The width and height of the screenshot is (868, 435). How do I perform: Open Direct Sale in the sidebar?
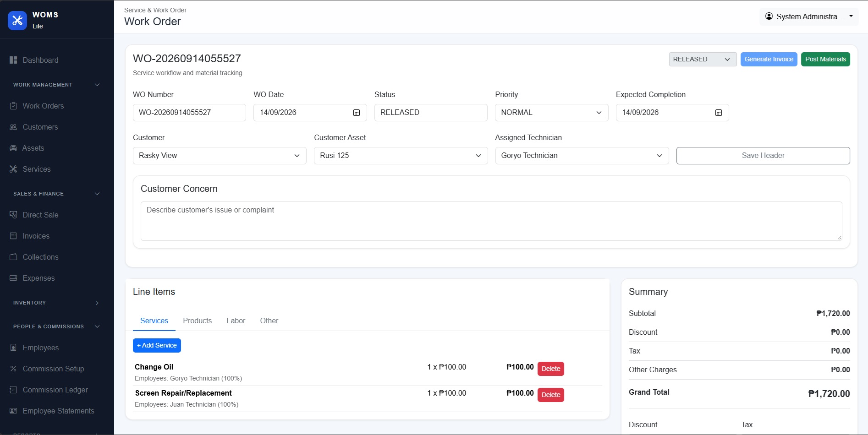(x=41, y=215)
